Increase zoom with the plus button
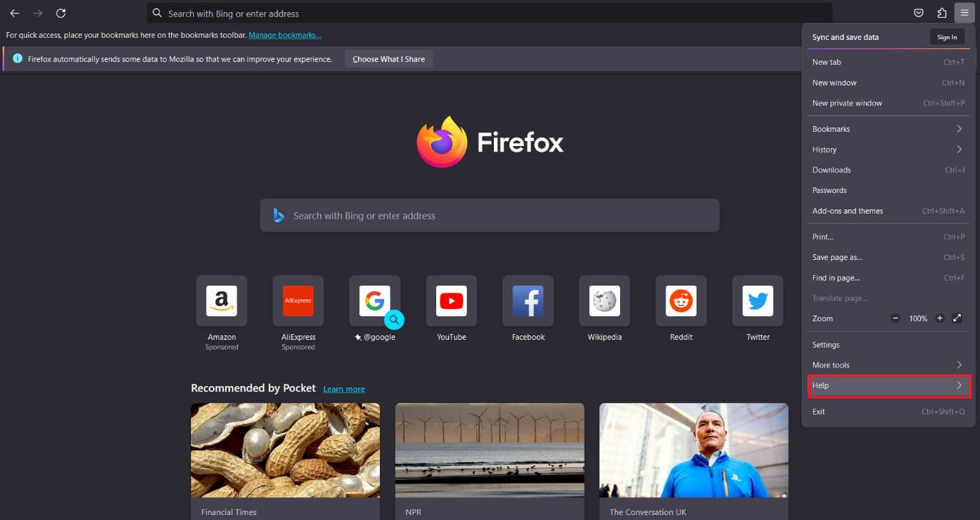980x520 pixels. 939,318
